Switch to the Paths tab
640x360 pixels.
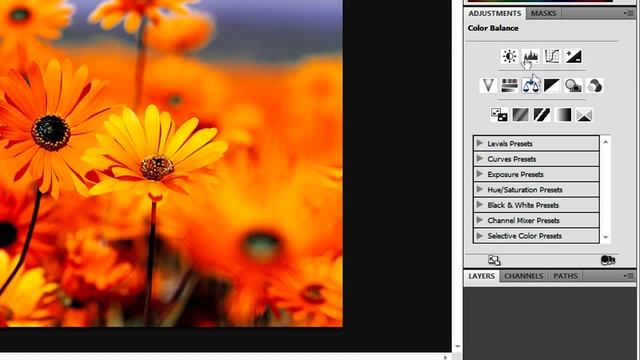pos(565,276)
